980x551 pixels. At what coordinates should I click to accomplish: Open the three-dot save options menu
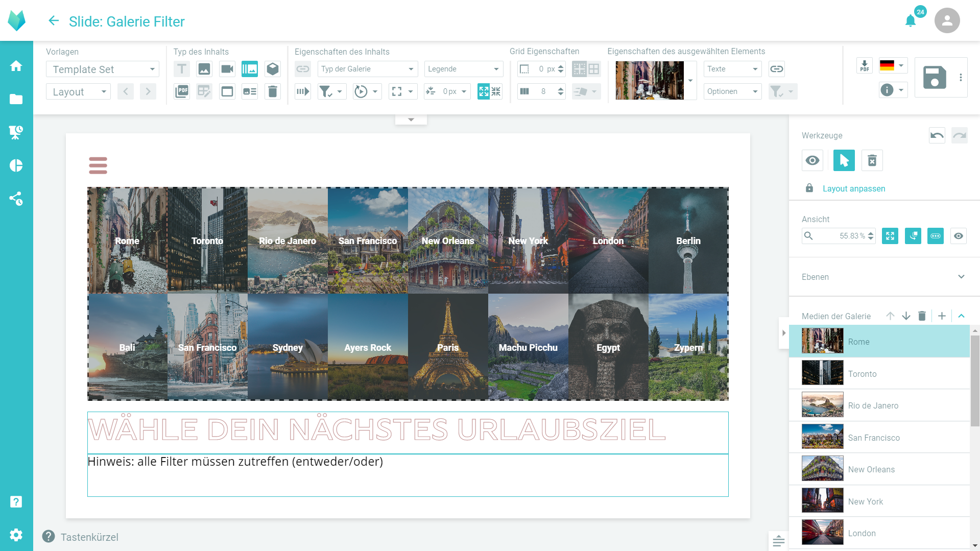point(961,77)
